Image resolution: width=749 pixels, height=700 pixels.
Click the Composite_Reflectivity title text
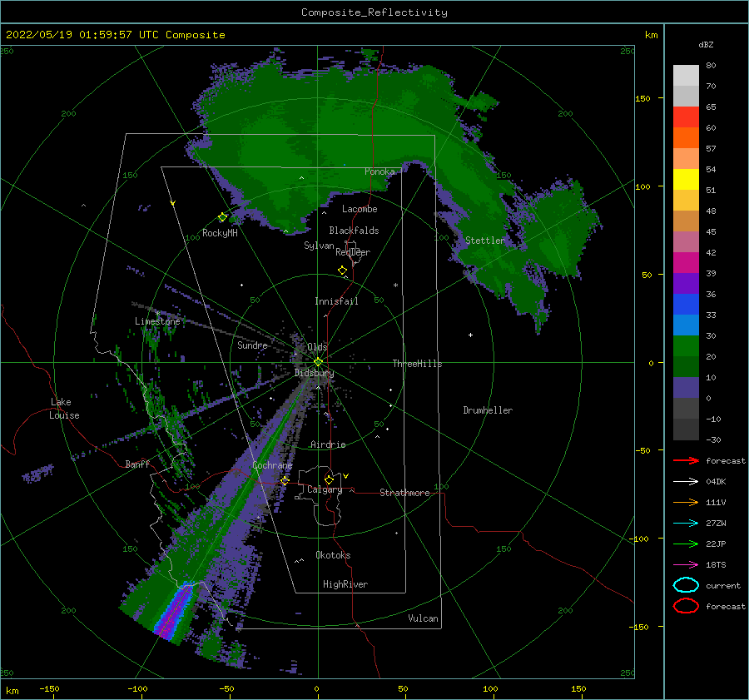pos(374,12)
